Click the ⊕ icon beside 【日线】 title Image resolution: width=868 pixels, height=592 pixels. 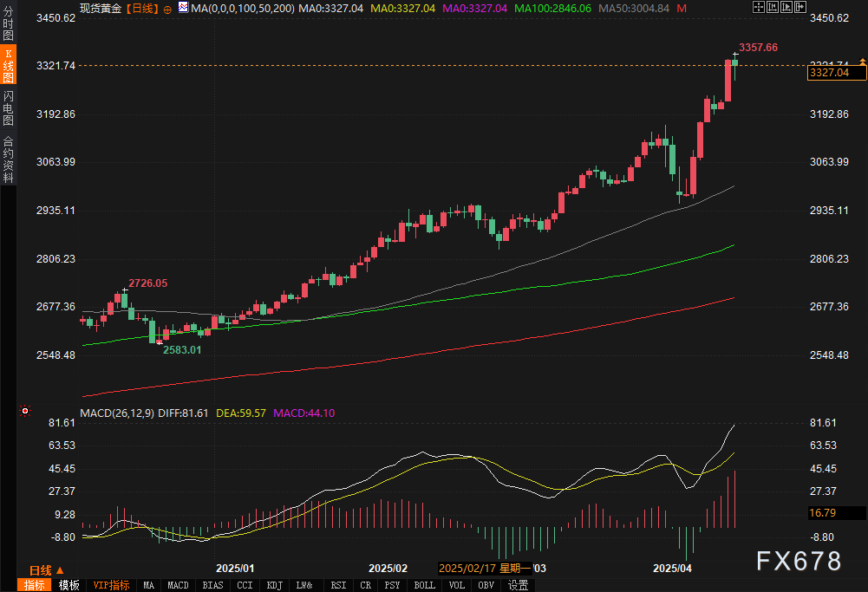pos(167,8)
